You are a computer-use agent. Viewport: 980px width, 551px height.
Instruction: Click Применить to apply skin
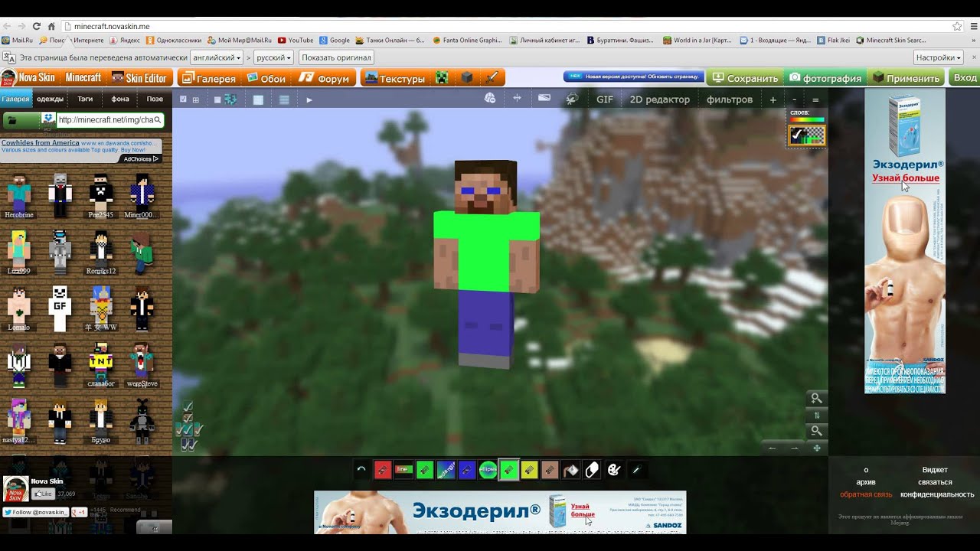(x=906, y=78)
